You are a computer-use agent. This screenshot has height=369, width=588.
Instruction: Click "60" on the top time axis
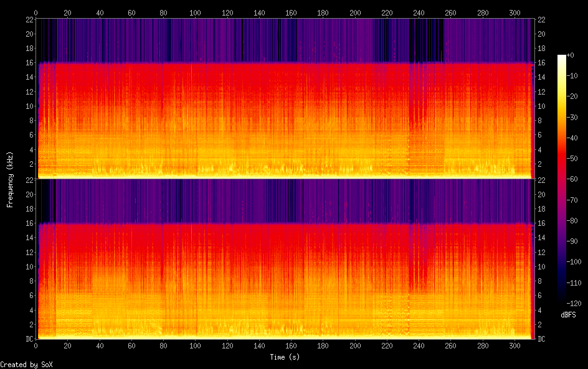tap(131, 12)
